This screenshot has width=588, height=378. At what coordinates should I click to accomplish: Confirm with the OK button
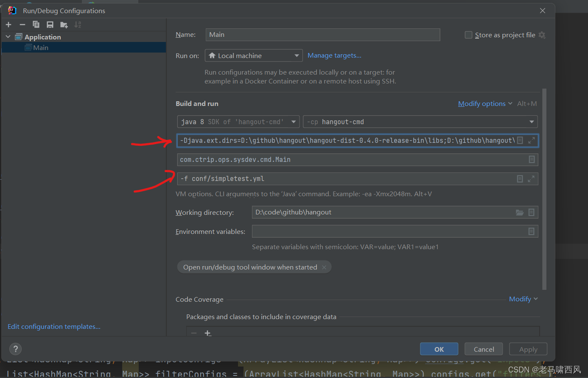tap(439, 349)
